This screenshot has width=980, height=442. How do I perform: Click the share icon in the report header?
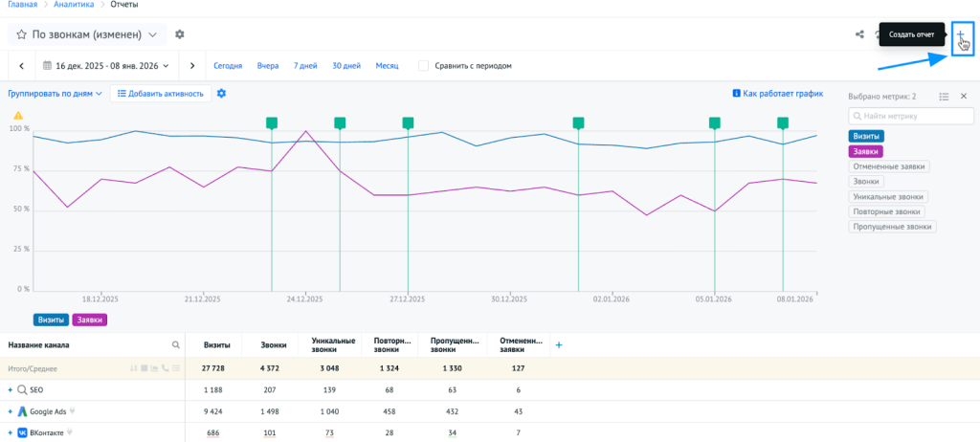pyautogui.click(x=858, y=35)
